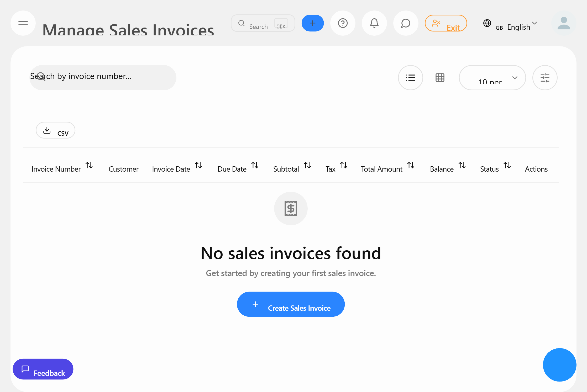Screen dimensions: 587x392
Task: Switch to grid view
Action: 440,78
